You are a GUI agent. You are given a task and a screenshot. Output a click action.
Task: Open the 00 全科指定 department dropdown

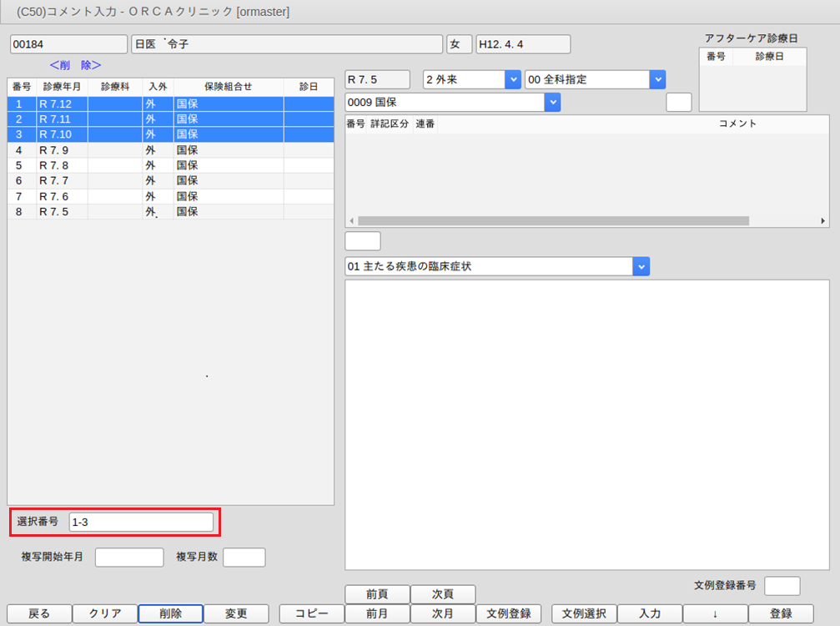[x=657, y=79]
